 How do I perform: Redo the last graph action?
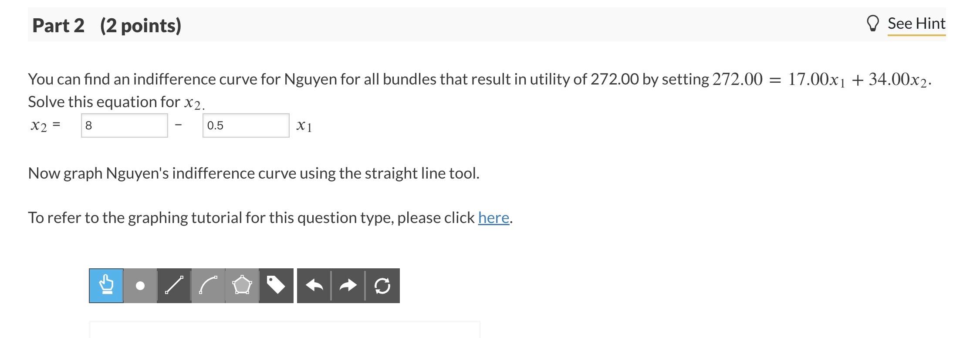click(348, 286)
